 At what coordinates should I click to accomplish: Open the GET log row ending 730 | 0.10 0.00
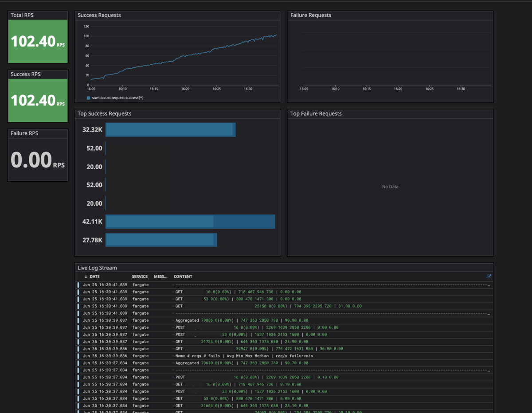(x=284, y=384)
